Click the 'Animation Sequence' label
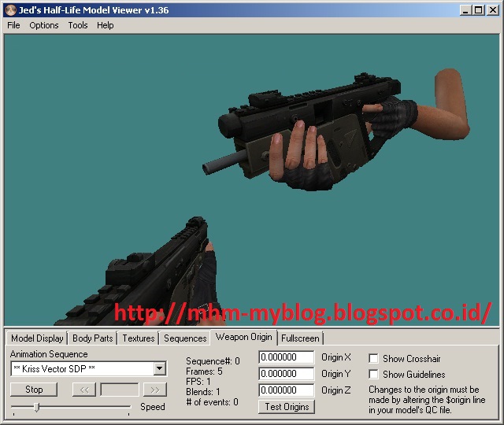Screen dimensions: 504x425 pyautogui.click(x=49, y=354)
